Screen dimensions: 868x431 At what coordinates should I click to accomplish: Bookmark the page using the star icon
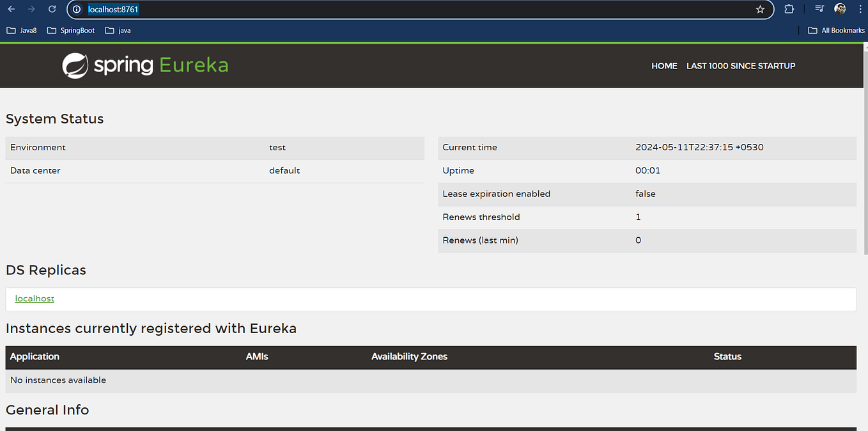[760, 9]
